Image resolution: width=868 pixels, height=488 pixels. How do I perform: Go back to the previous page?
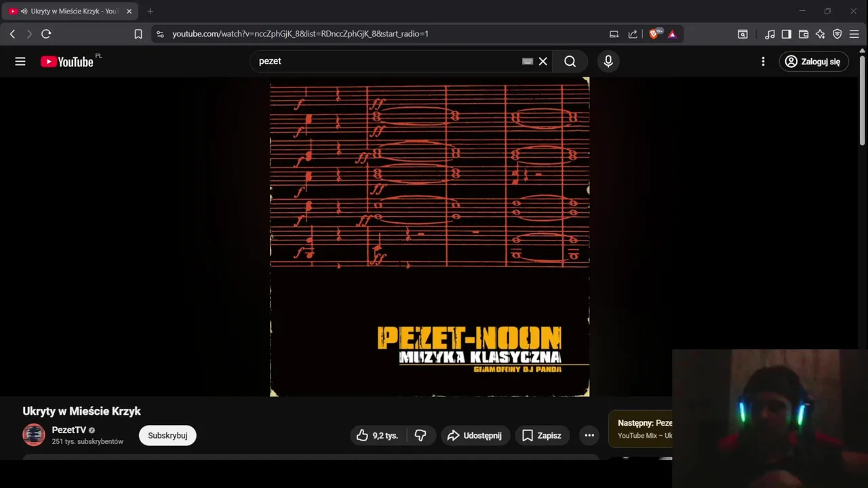point(12,34)
